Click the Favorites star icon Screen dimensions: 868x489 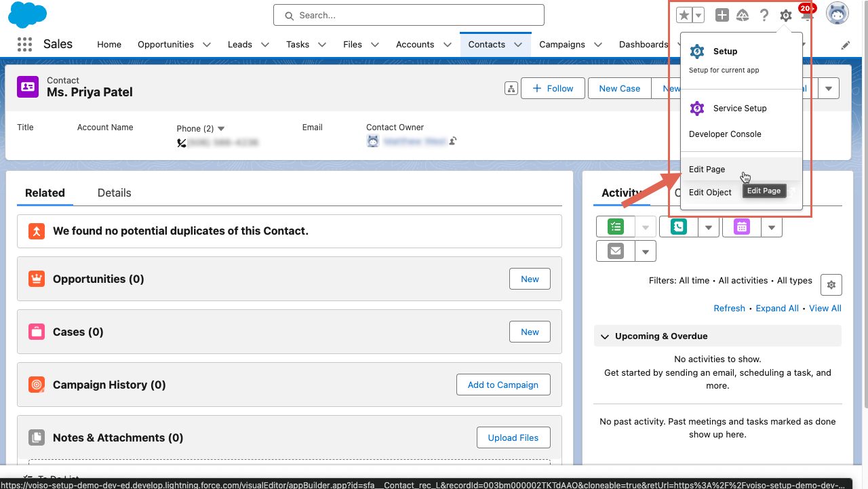tap(684, 15)
